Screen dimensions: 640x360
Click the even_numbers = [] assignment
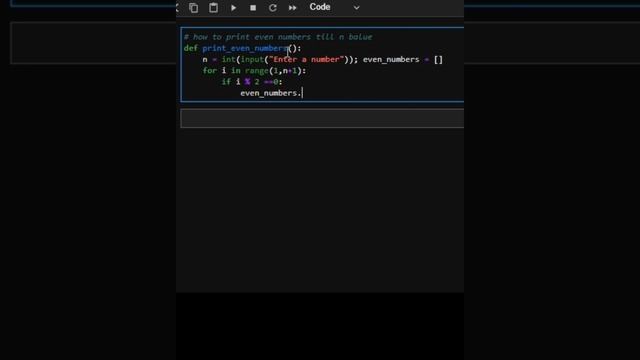pyautogui.click(x=402, y=60)
